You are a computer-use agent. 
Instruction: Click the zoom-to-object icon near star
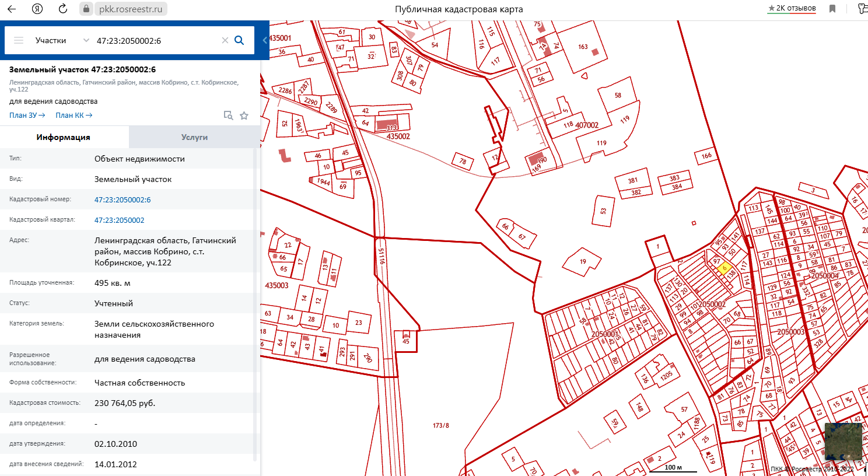[x=229, y=116]
